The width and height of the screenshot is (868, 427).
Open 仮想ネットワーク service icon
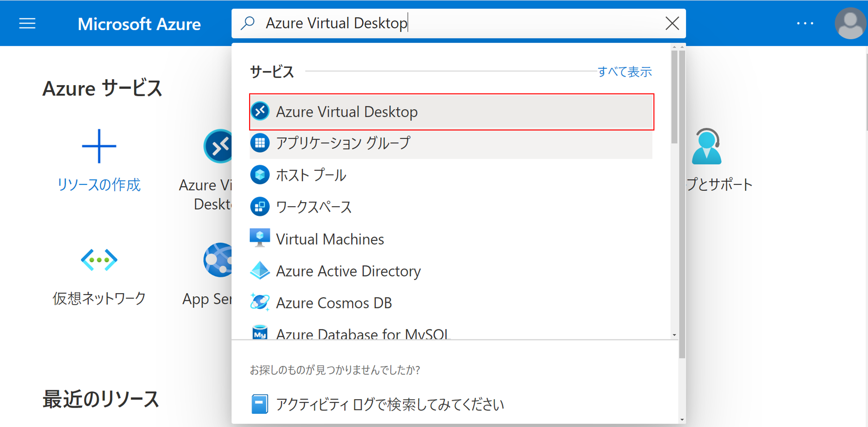[99, 260]
